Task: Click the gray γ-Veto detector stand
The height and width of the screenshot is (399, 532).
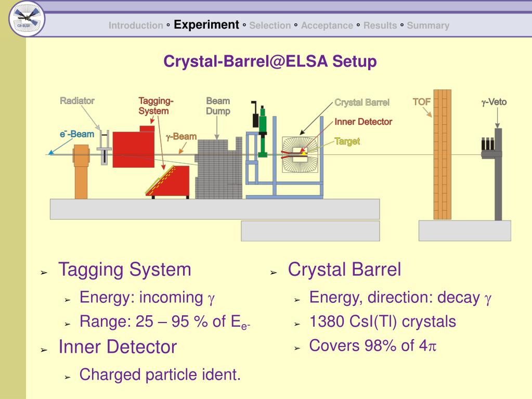Action: [x=498, y=174]
